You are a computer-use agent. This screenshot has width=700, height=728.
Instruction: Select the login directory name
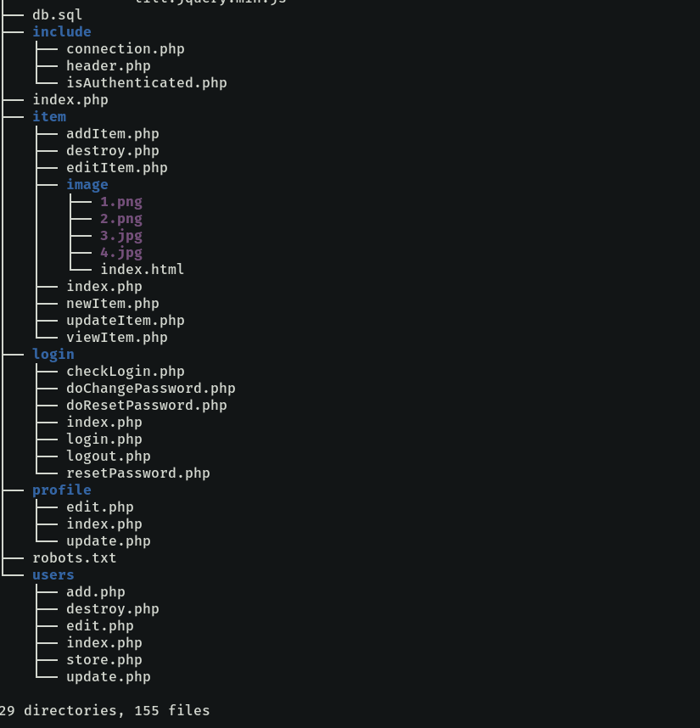[53, 355]
